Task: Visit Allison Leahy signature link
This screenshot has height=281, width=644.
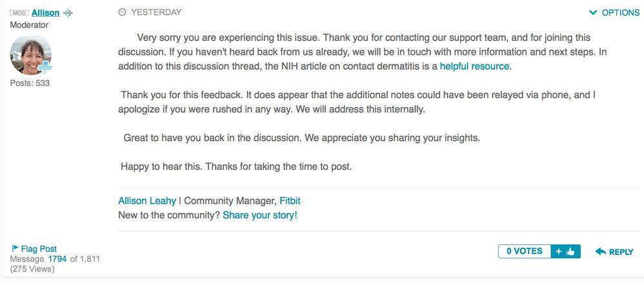Action: pyautogui.click(x=147, y=201)
